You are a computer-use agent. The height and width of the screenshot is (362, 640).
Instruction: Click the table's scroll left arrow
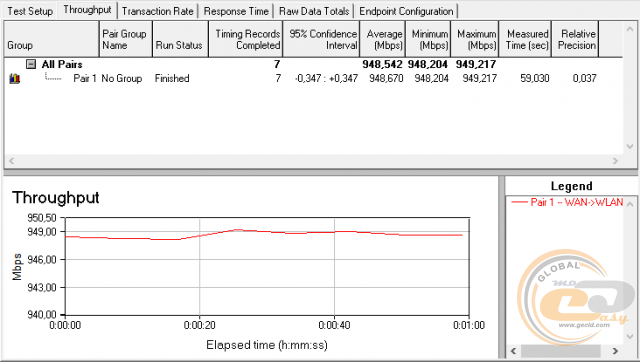(x=11, y=161)
